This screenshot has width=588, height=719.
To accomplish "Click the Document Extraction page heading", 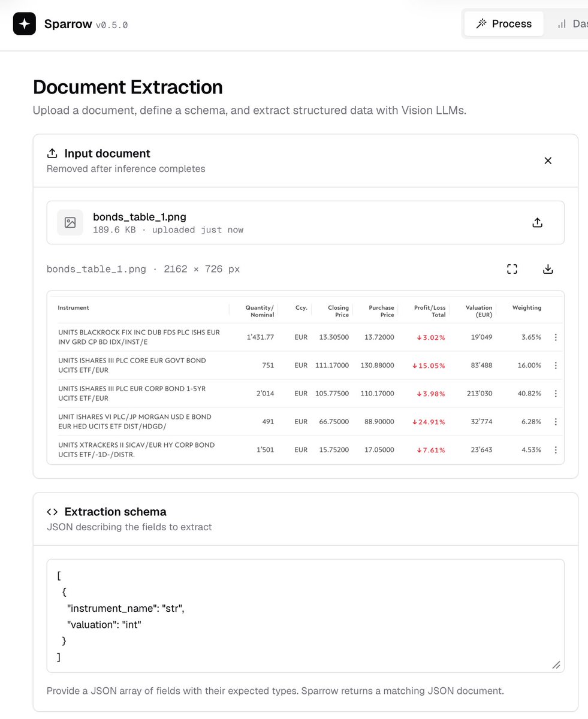I will point(128,87).
